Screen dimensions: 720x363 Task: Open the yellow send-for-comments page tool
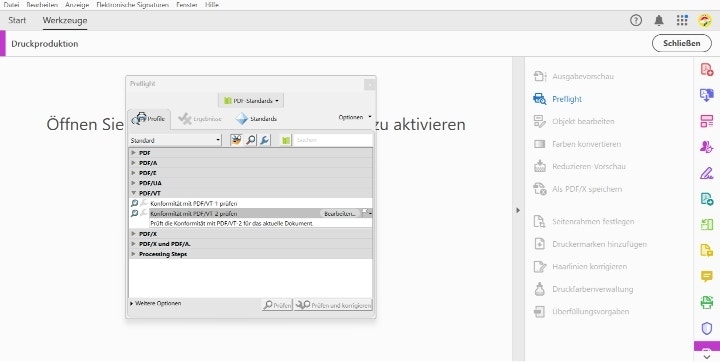click(x=706, y=251)
